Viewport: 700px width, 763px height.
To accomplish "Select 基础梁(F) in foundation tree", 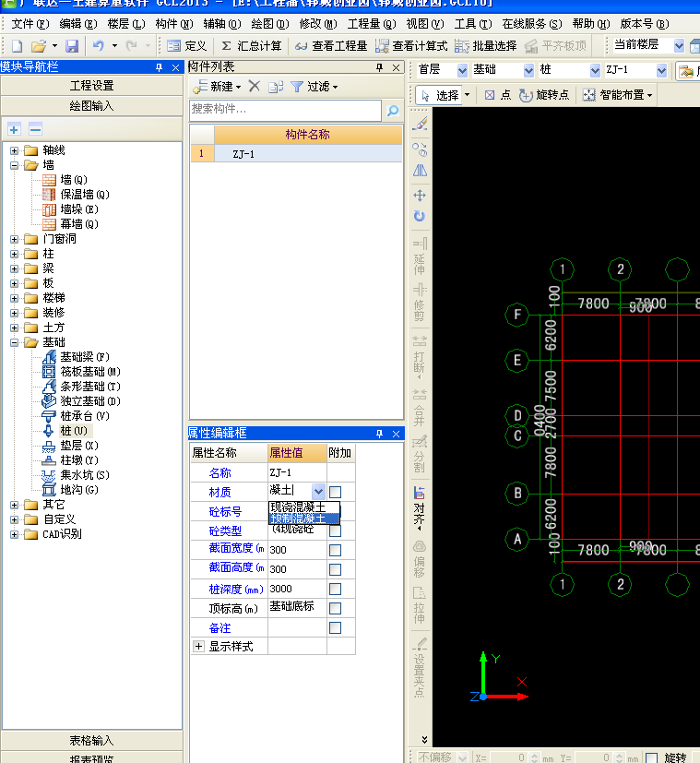I will click(84, 357).
